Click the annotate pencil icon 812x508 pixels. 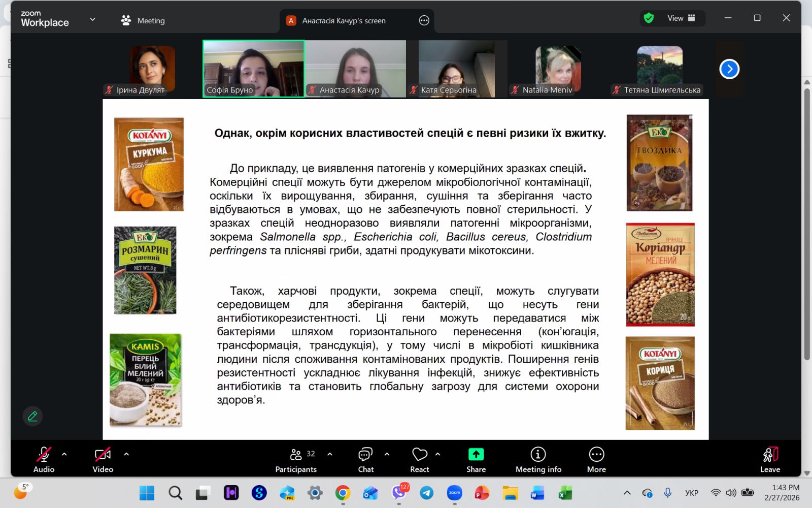coord(32,416)
